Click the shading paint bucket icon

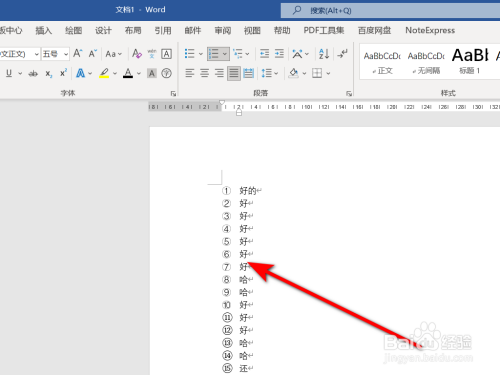coord(293,73)
